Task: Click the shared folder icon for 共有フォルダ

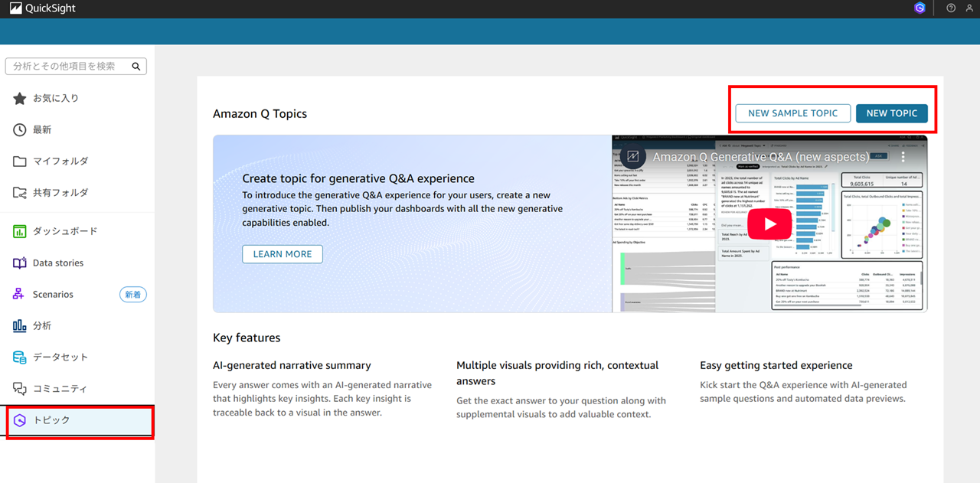Action: click(x=20, y=192)
